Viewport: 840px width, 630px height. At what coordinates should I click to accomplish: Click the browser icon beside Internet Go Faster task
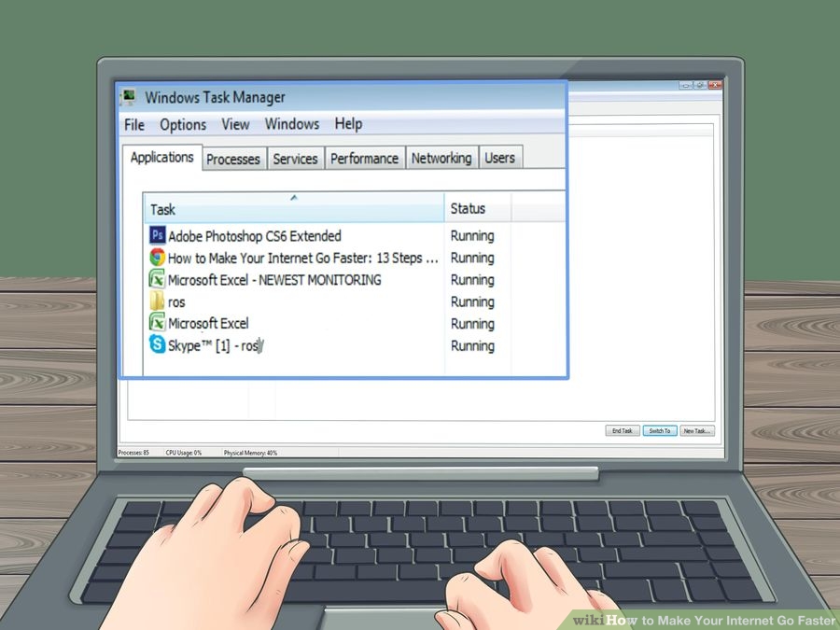point(157,258)
